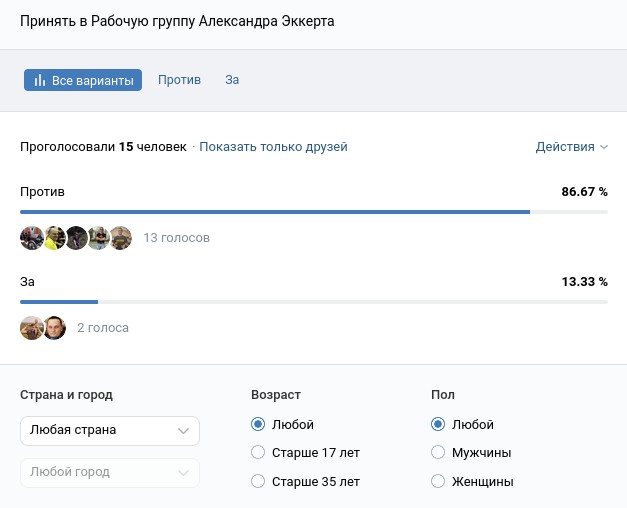Select gender radio Любой

(437, 425)
